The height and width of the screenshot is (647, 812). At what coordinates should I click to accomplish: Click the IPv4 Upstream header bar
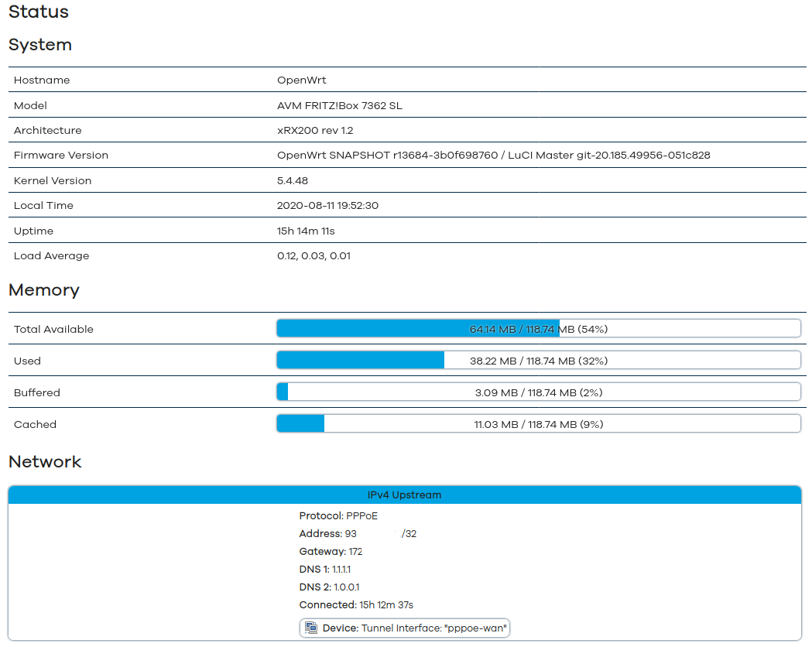click(x=404, y=495)
